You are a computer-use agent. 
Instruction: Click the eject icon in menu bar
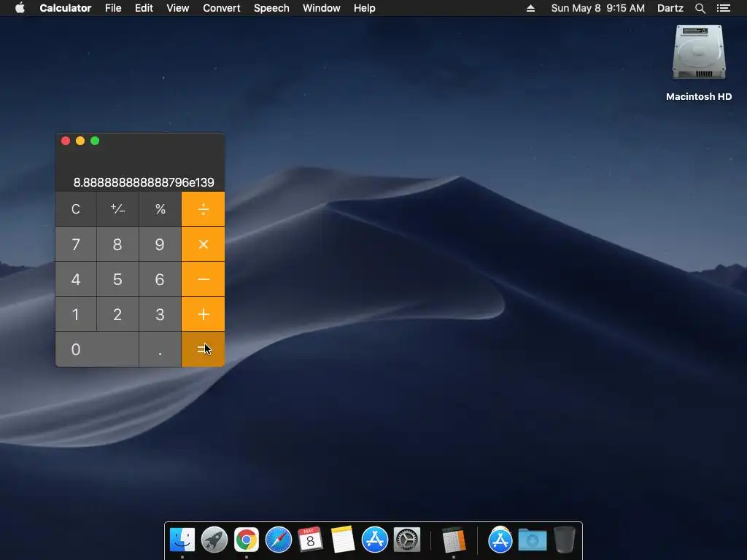click(530, 8)
